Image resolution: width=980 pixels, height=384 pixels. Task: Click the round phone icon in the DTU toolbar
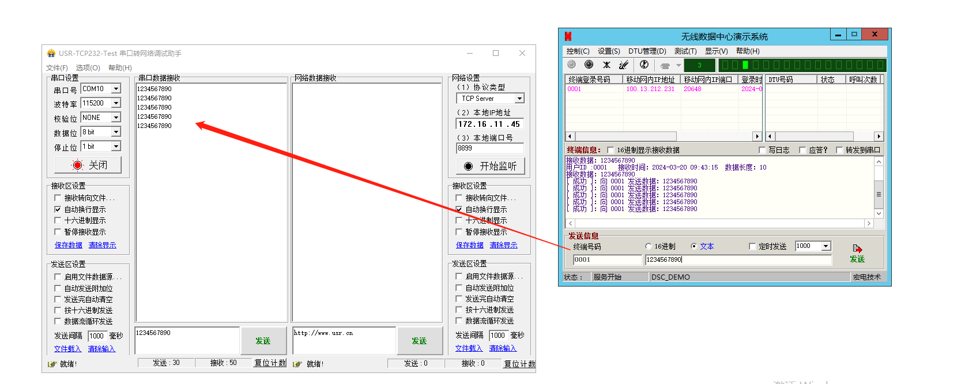pyautogui.click(x=644, y=65)
